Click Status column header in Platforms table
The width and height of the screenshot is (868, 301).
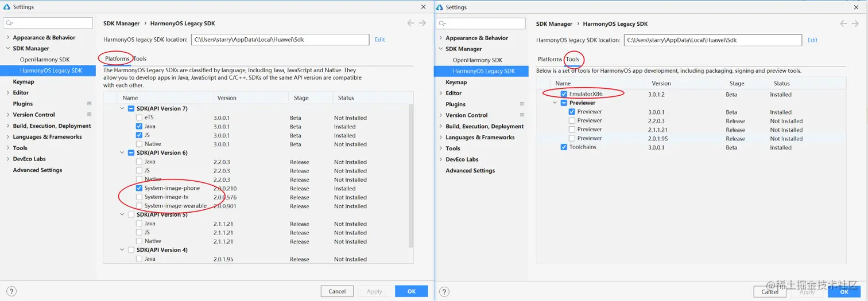pos(346,98)
